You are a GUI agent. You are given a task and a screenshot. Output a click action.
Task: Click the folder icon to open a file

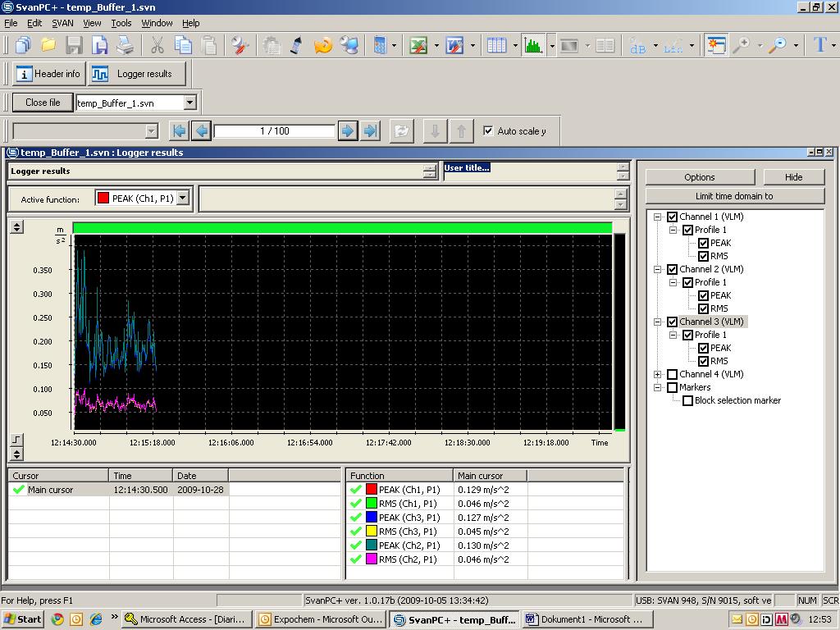(x=48, y=46)
